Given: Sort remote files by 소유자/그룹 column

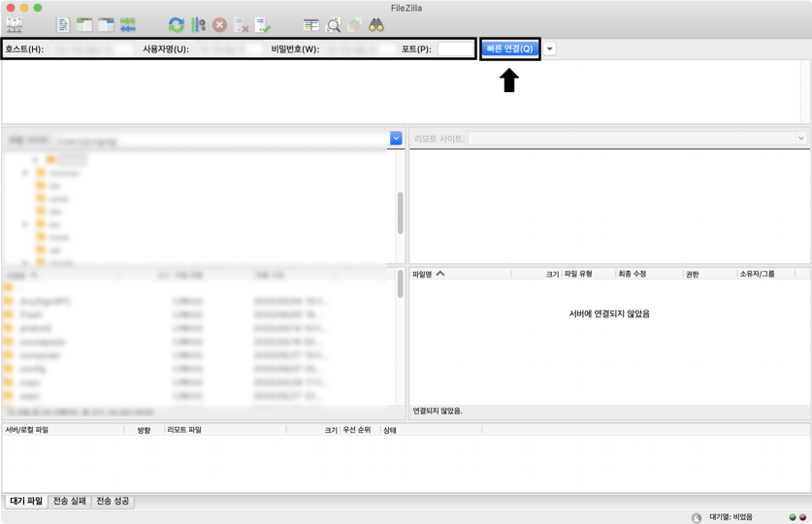Looking at the screenshot, I should [x=765, y=274].
